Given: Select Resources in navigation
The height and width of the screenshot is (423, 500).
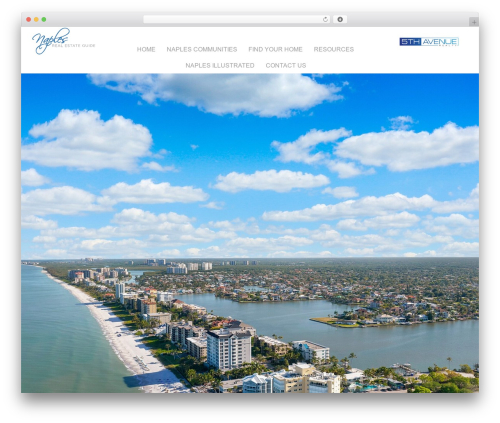Looking at the screenshot, I should (x=334, y=49).
